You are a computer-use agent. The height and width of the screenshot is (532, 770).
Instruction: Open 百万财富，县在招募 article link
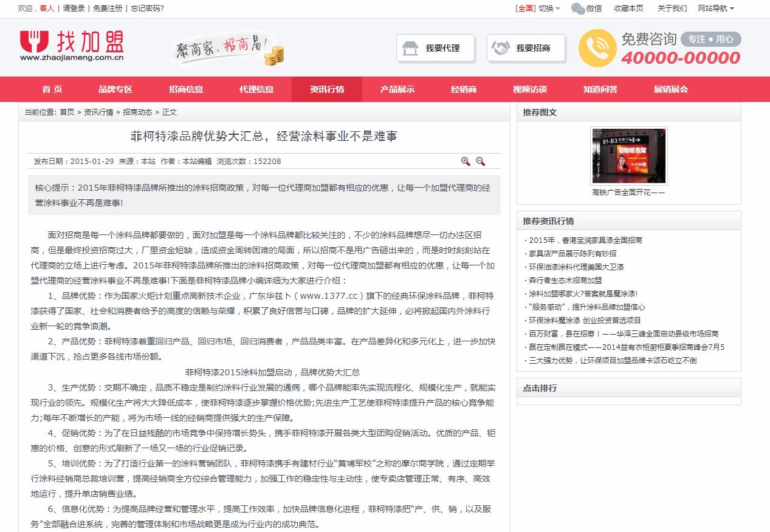[624, 334]
